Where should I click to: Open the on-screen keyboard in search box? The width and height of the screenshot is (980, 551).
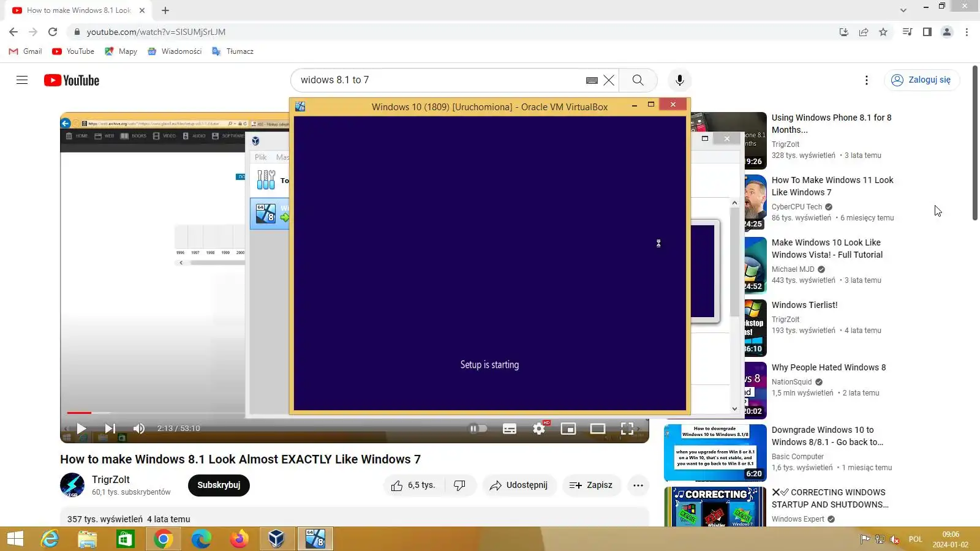tap(592, 80)
